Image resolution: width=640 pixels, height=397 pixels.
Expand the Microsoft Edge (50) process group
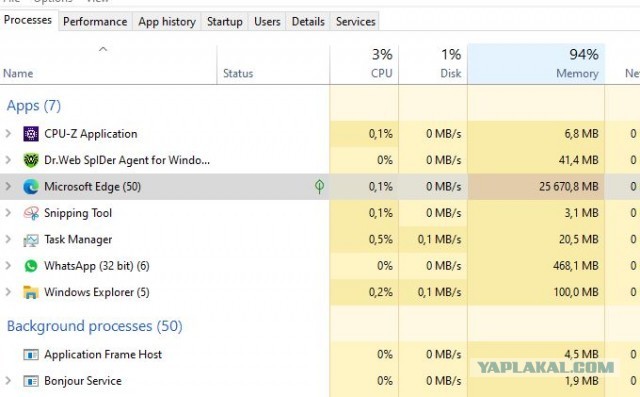click(8, 186)
